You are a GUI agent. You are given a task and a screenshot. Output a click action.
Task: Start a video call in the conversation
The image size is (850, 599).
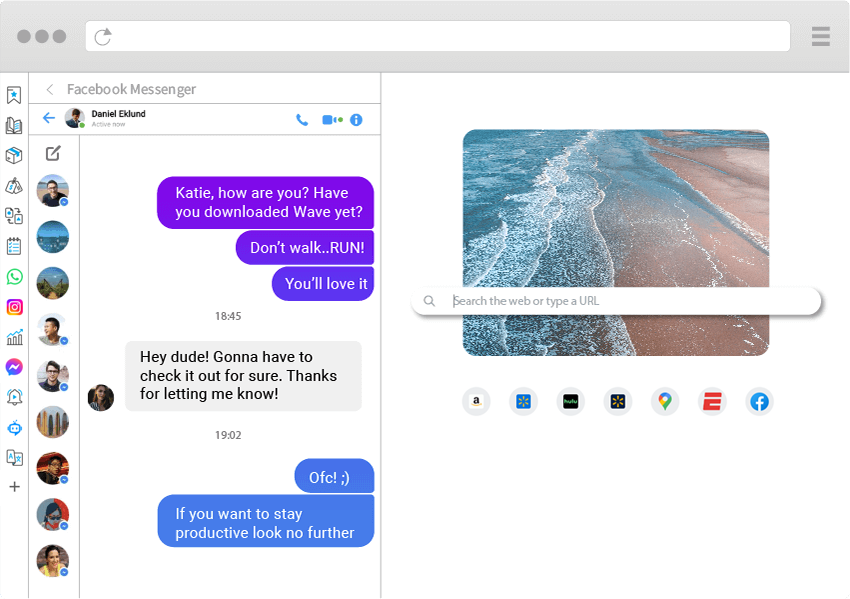click(329, 118)
